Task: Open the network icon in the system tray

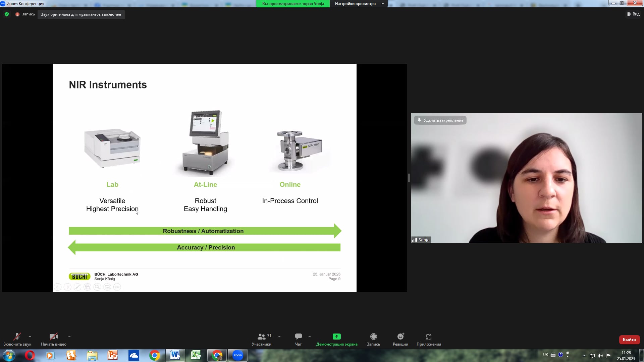Action: tap(592, 355)
